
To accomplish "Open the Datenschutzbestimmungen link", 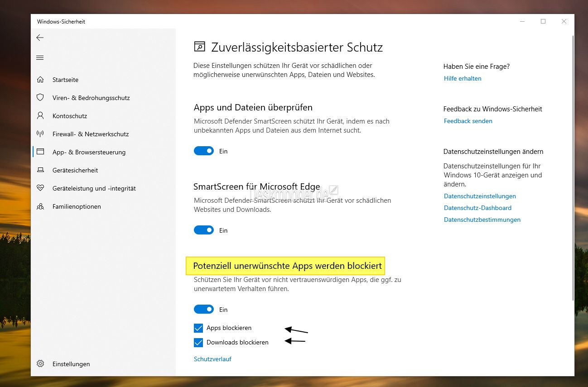I will (482, 220).
